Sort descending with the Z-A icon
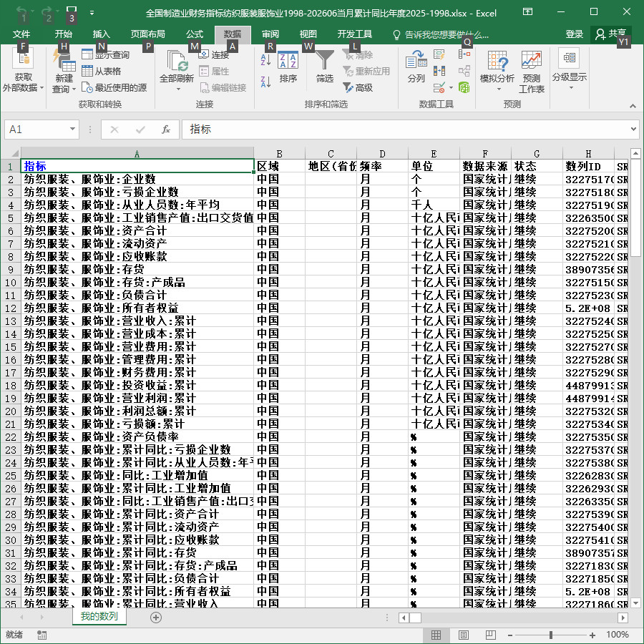This screenshot has width=644, height=644. click(x=265, y=82)
